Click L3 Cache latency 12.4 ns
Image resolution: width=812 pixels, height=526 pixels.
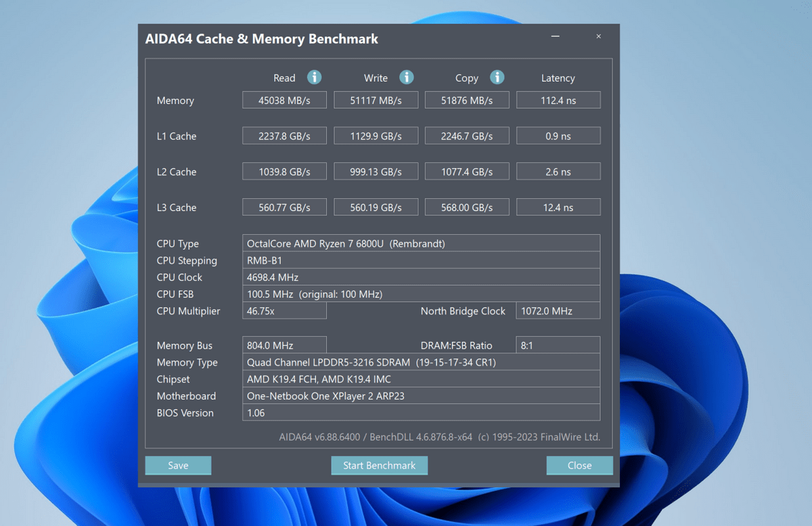click(558, 208)
